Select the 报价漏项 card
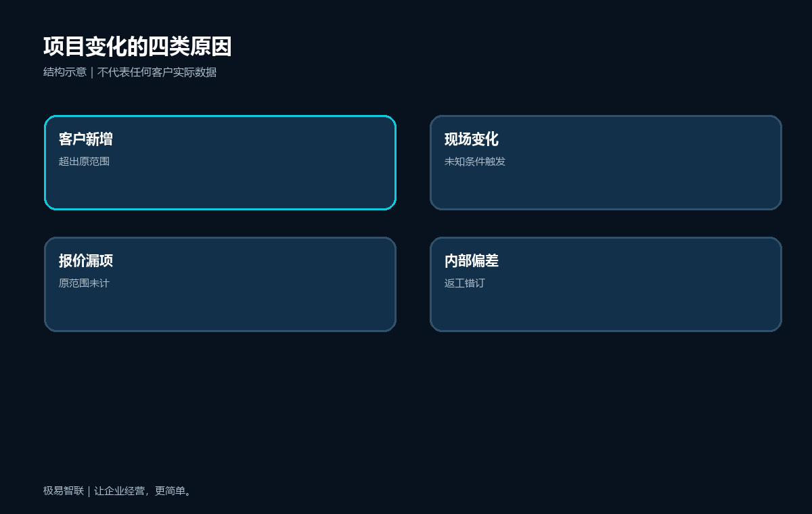The width and height of the screenshot is (812, 514). point(220,284)
